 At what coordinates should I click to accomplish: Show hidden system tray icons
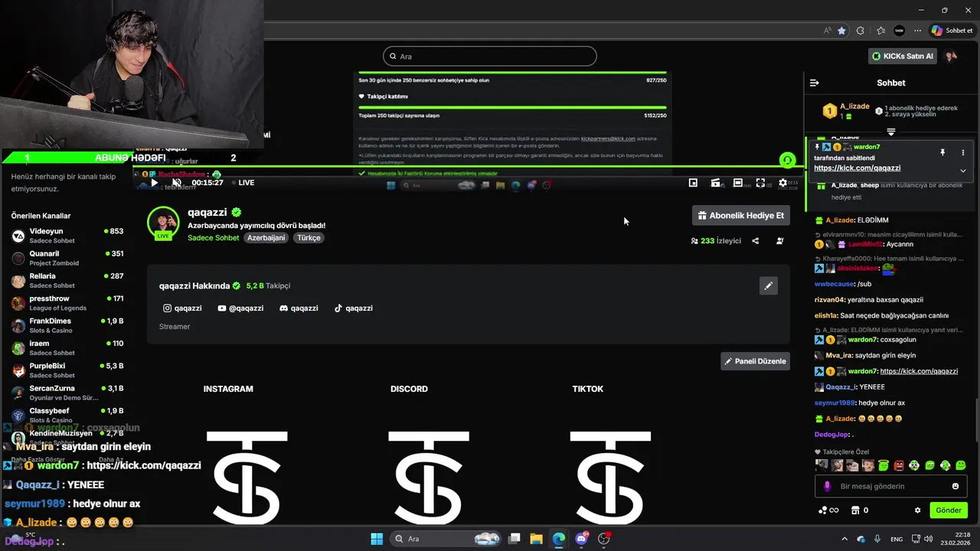(x=844, y=539)
